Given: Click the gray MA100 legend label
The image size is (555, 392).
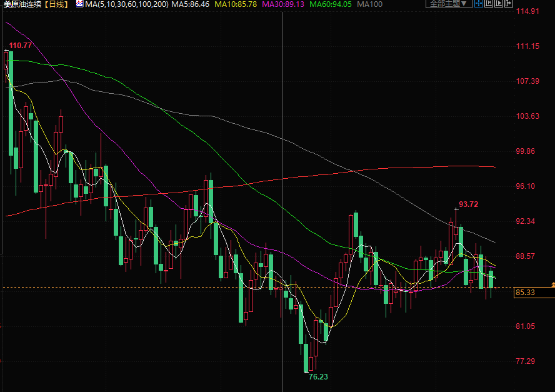Looking at the screenshot, I should tap(370, 4).
